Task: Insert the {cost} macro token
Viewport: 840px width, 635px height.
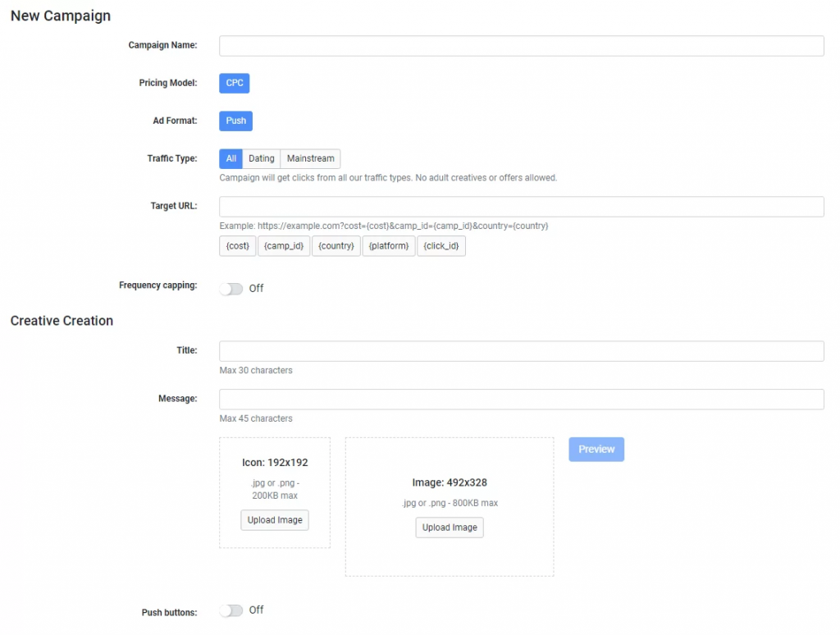Action: coord(237,246)
